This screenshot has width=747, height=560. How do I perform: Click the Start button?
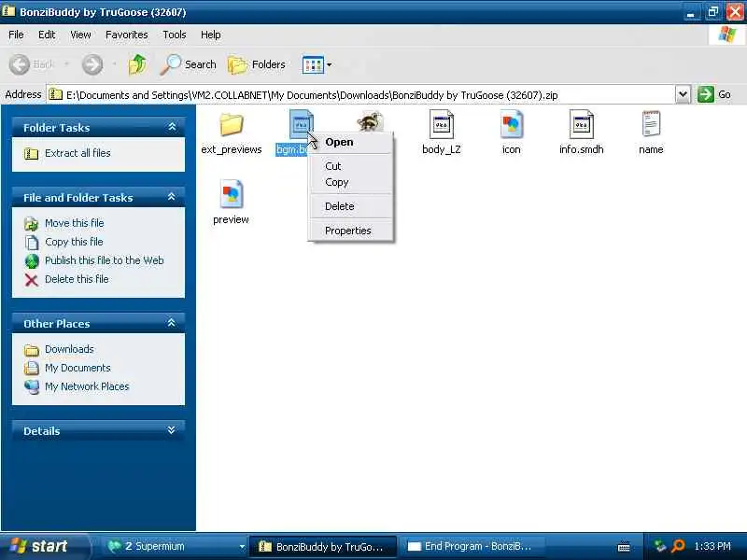44,546
